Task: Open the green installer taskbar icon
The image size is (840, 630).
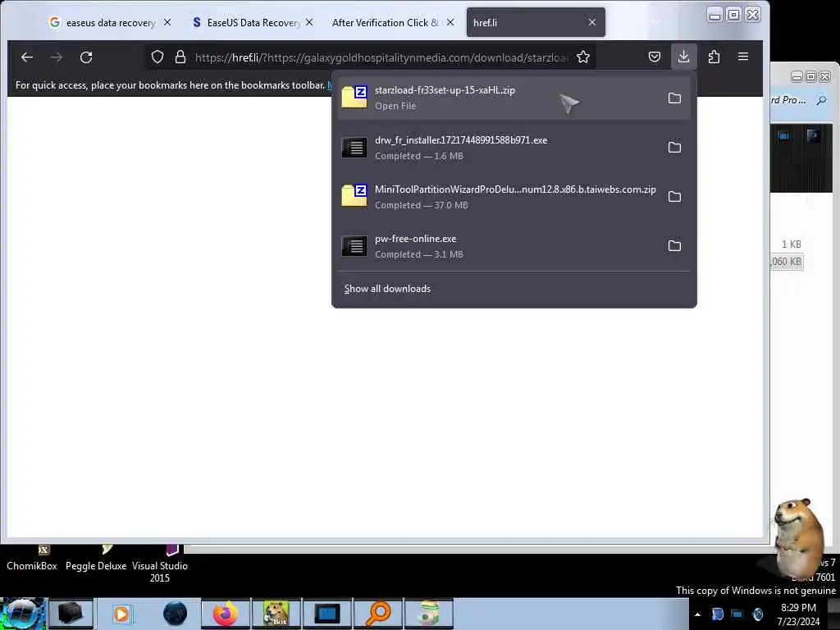Action: pos(428,614)
